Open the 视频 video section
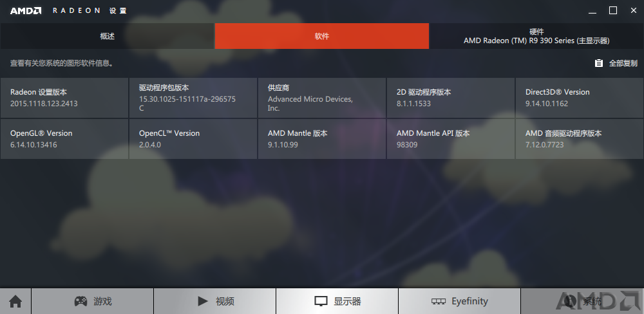This screenshot has width=644, height=314. [215, 301]
